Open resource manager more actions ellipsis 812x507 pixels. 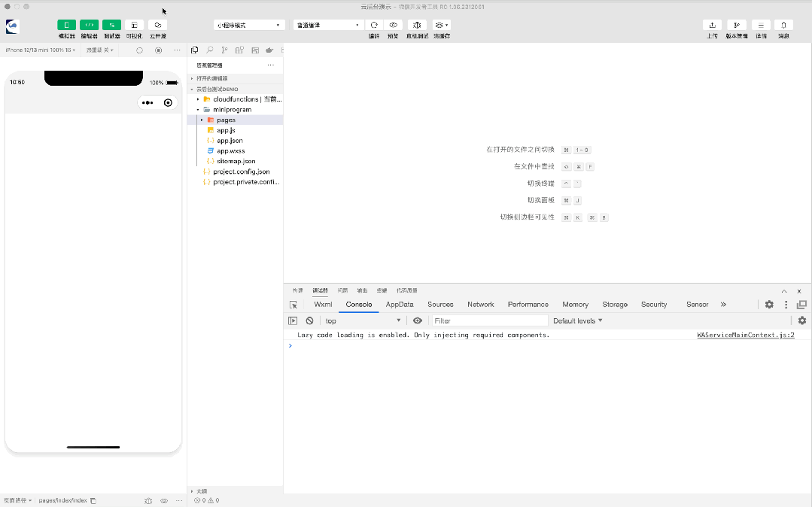(270, 65)
